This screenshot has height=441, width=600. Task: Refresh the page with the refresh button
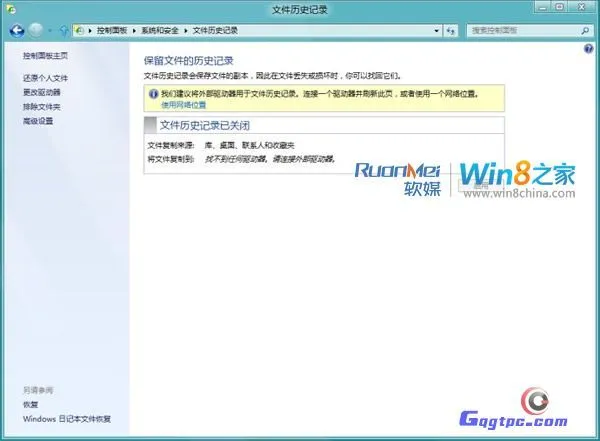click(451, 31)
